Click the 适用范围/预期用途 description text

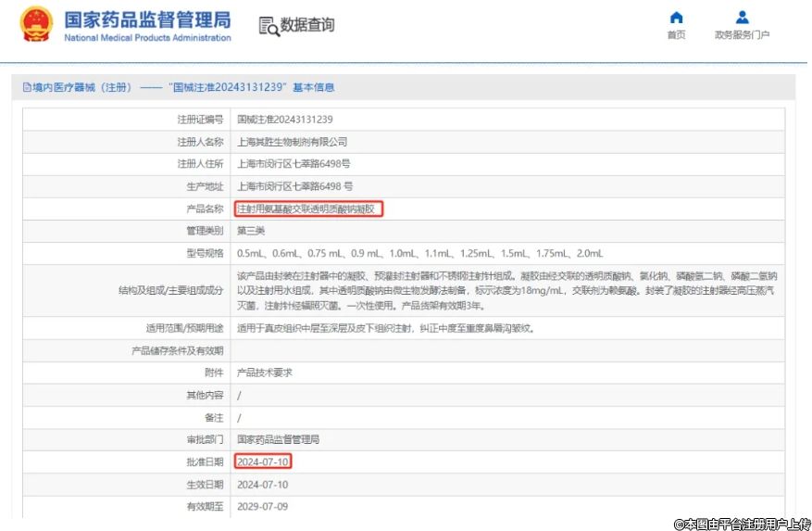[x=385, y=328]
